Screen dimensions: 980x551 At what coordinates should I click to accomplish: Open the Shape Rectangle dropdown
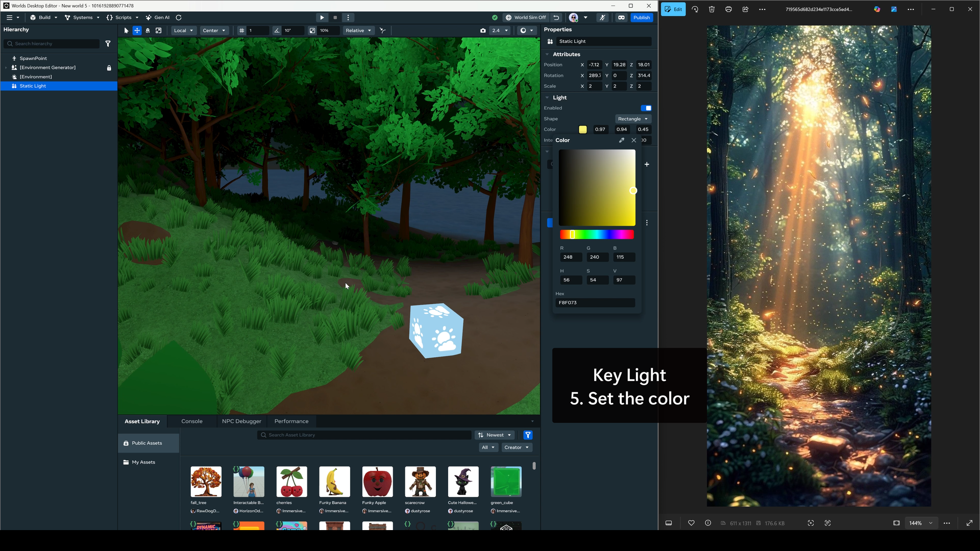click(633, 119)
